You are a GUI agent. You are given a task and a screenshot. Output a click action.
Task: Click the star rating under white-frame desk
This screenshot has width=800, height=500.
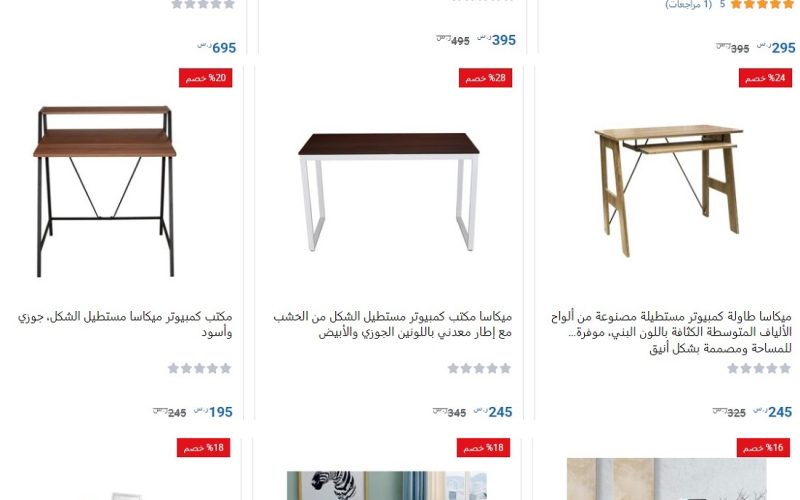tap(479, 368)
